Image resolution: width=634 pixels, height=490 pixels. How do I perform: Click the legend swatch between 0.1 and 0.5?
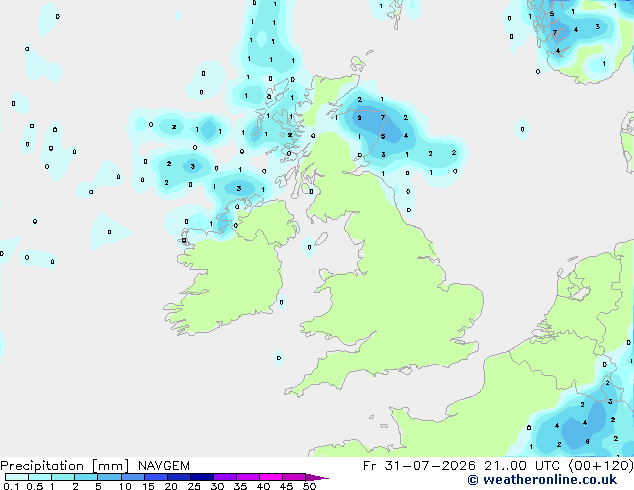[17, 477]
